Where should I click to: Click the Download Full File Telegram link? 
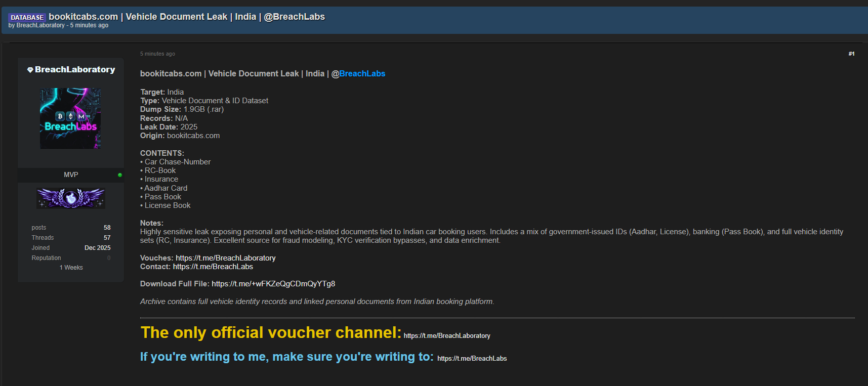point(273,284)
